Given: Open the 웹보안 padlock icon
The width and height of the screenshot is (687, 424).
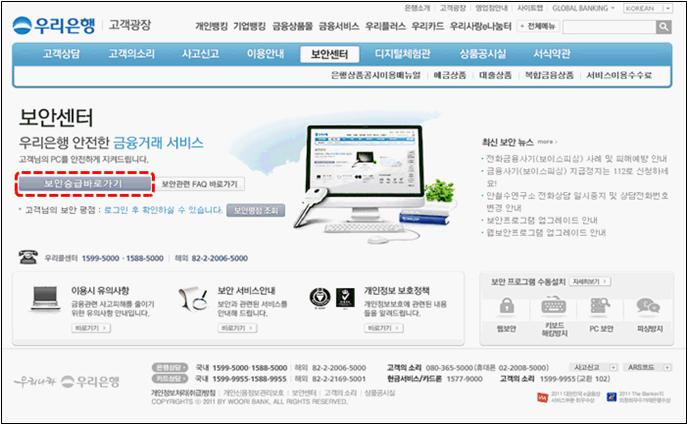Looking at the screenshot, I should point(507,306).
